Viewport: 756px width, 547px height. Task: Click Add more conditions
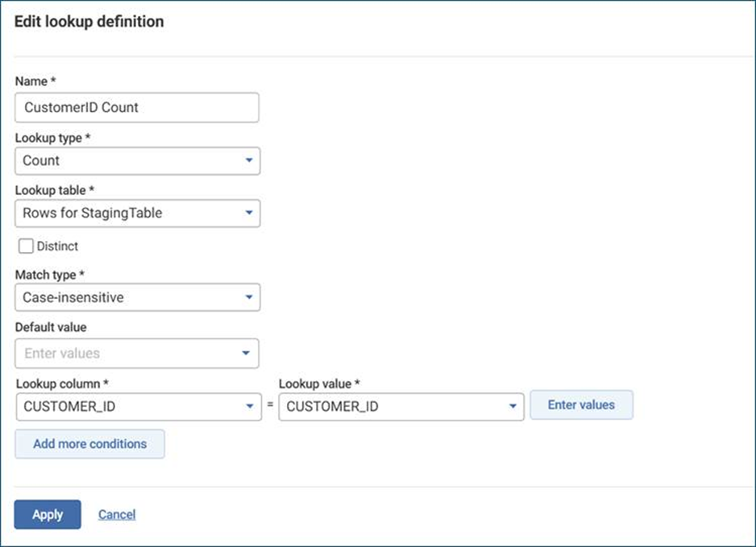[x=89, y=444]
